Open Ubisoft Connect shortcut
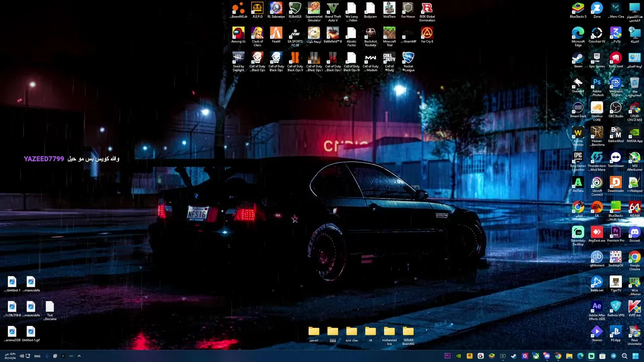This screenshot has height=362, width=644. tap(597, 187)
